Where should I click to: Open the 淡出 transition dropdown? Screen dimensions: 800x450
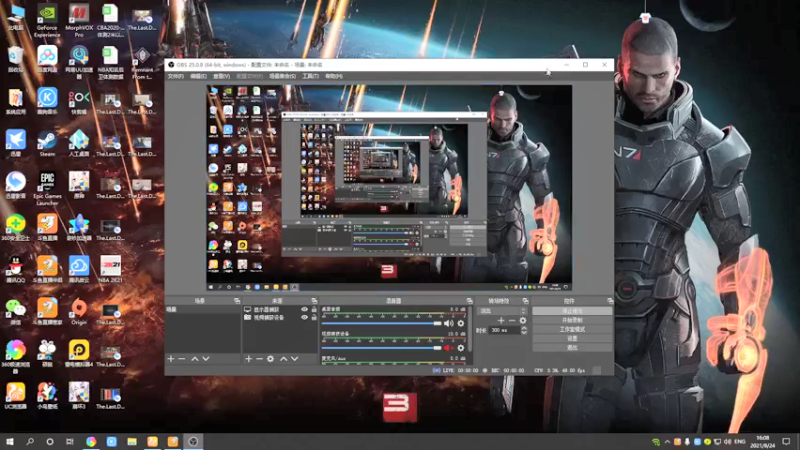coord(502,311)
